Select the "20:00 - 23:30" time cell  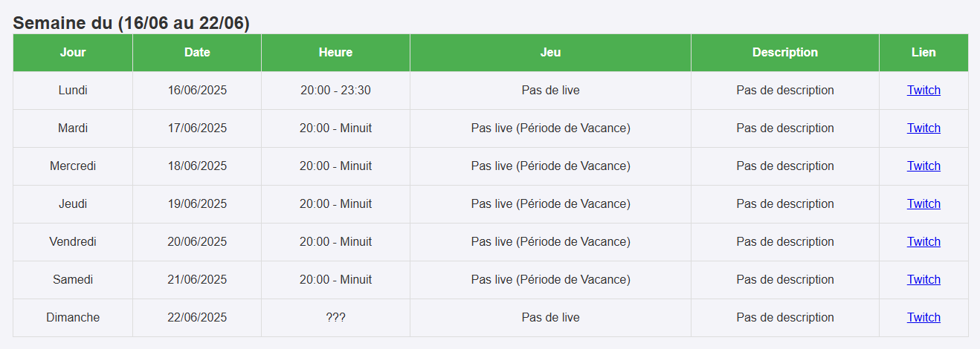coord(335,91)
